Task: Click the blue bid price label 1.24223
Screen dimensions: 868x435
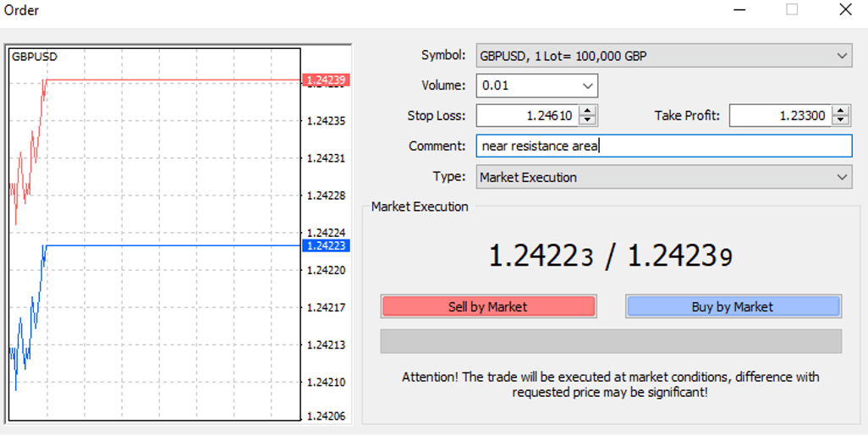Action: coord(326,245)
